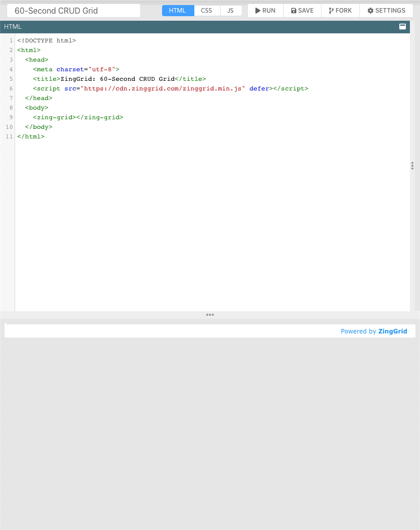Click the three-dot resize handle below the editor
The image size is (420, 530).
(x=210, y=315)
